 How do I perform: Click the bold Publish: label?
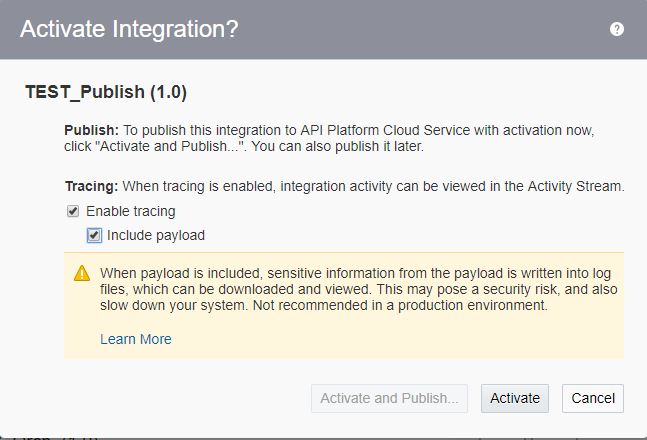92,130
